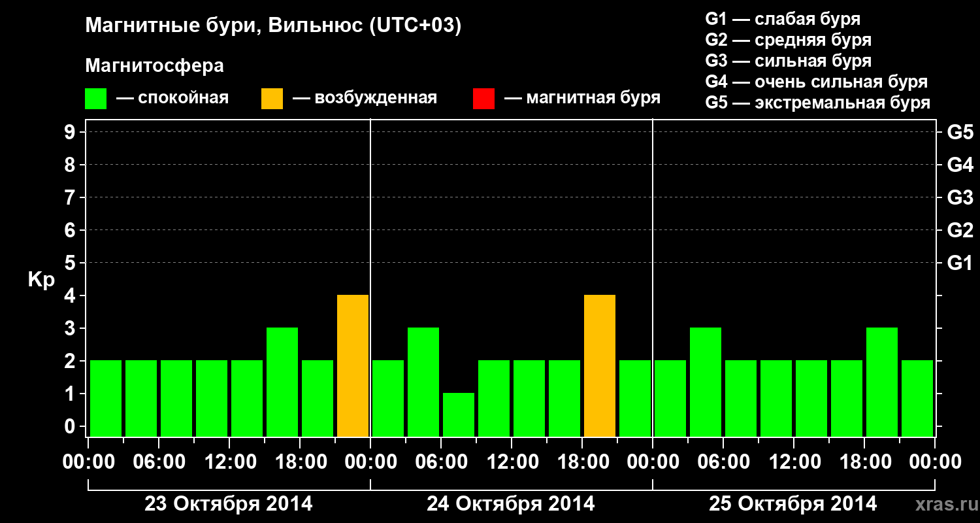Click the Kp axis label
Viewport: 980px width, 523px height.
pyautogui.click(x=41, y=280)
